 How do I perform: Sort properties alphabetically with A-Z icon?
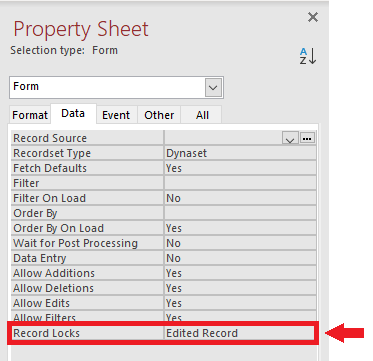(x=308, y=56)
